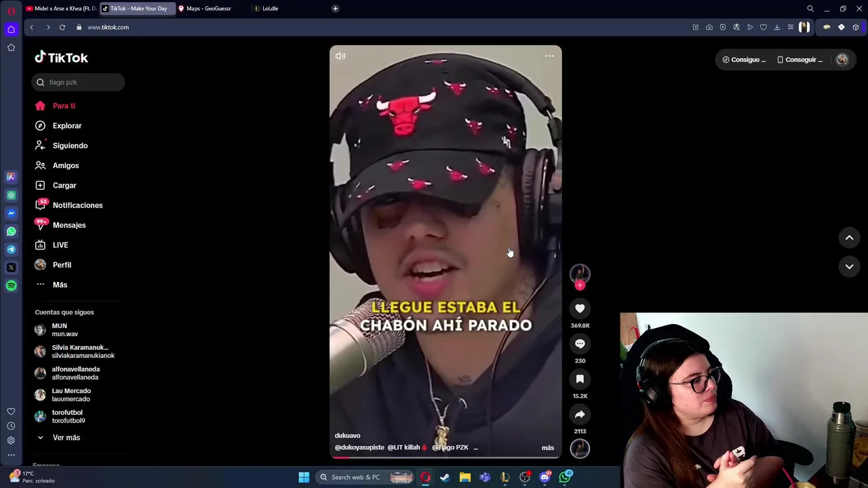Screen dimensions: 868x488
Task: Open @dukoyasupiste mention in caption
Action: 359,447
